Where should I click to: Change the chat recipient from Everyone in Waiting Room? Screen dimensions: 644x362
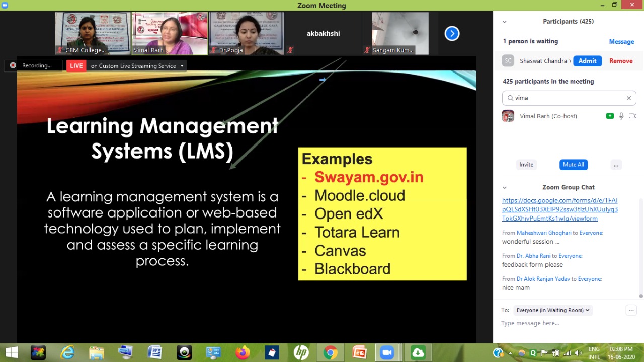pos(552,310)
